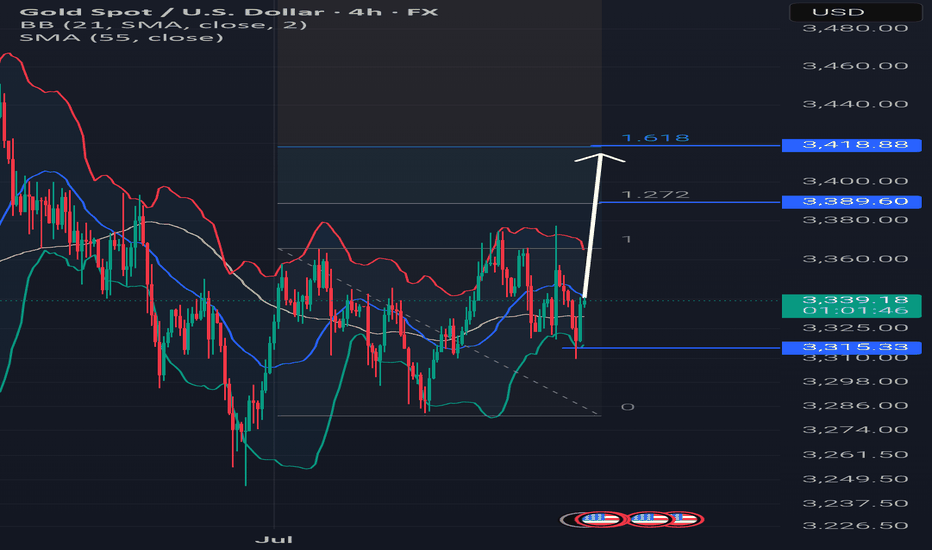Click the 3,480.00 price axis value

pyautogui.click(x=855, y=28)
